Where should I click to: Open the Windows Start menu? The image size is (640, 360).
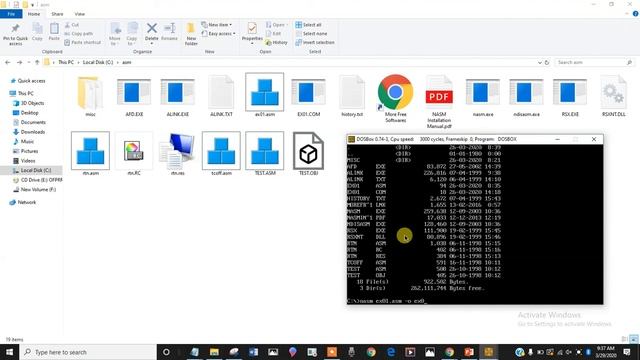pos(9,352)
